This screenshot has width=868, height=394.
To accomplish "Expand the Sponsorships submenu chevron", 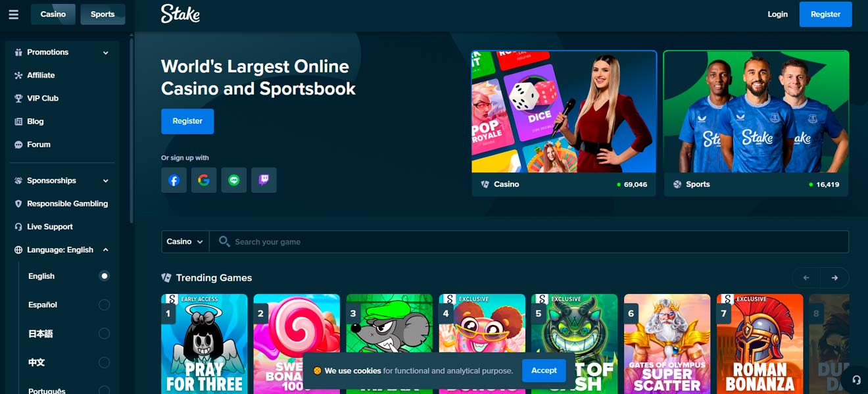I will pos(105,181).
